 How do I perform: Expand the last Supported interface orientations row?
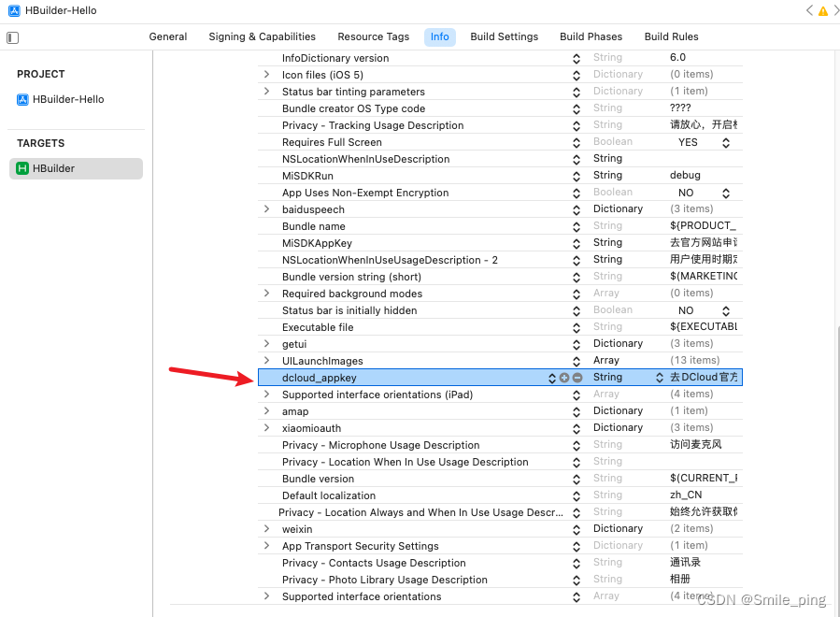(267, 596)
